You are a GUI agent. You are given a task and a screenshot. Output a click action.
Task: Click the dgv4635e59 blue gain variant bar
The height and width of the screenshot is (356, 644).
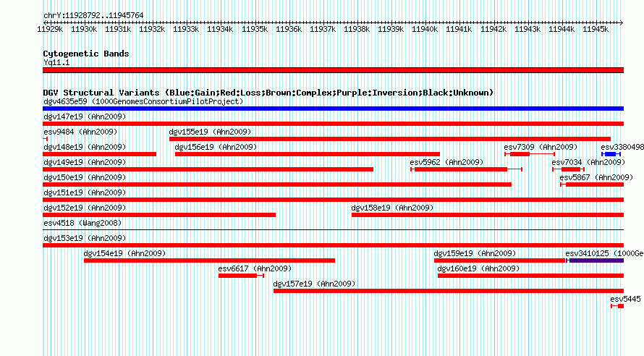333,109
